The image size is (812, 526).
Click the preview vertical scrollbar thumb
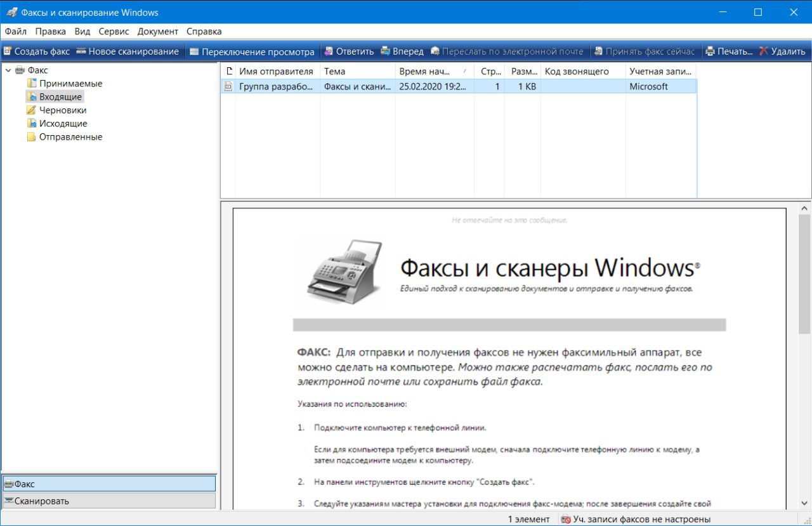(x=804, y=274)
